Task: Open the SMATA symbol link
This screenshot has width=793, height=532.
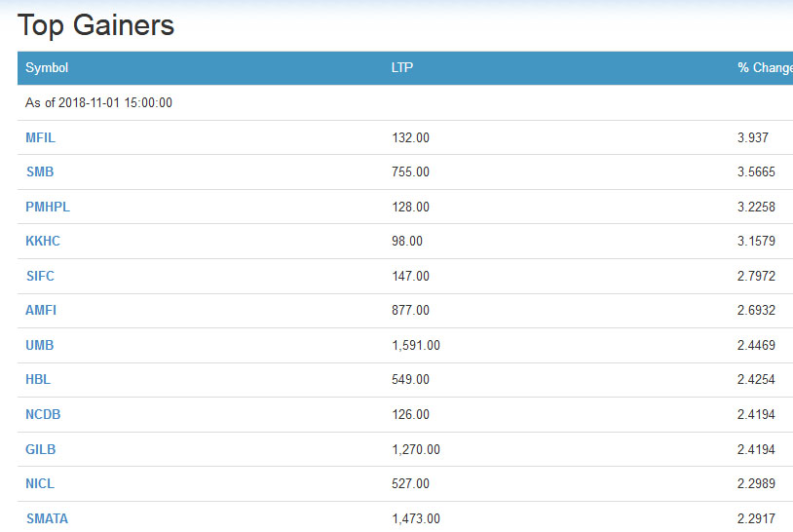Action: point(47,519)
